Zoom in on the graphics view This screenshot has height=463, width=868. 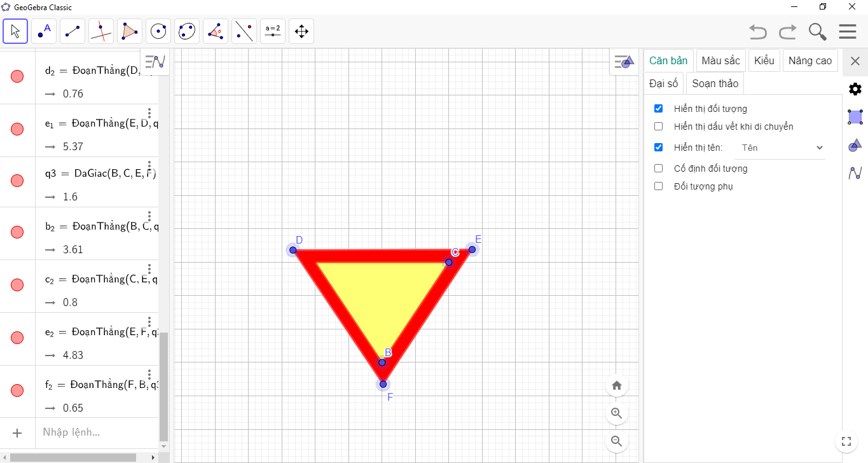point(616,413)
